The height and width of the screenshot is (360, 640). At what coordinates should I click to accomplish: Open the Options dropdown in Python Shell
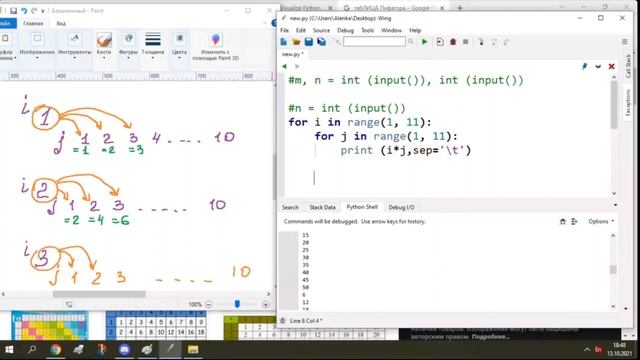(601, 221)
